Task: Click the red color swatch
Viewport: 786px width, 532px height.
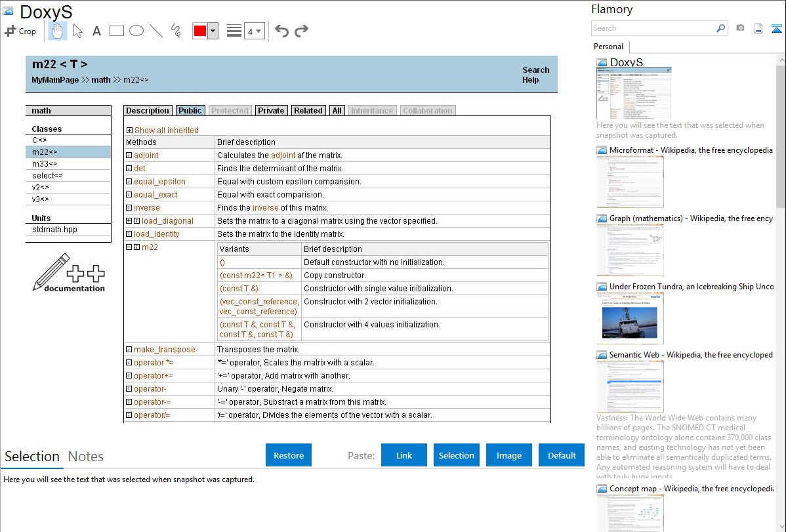Action: pos(199,31)
